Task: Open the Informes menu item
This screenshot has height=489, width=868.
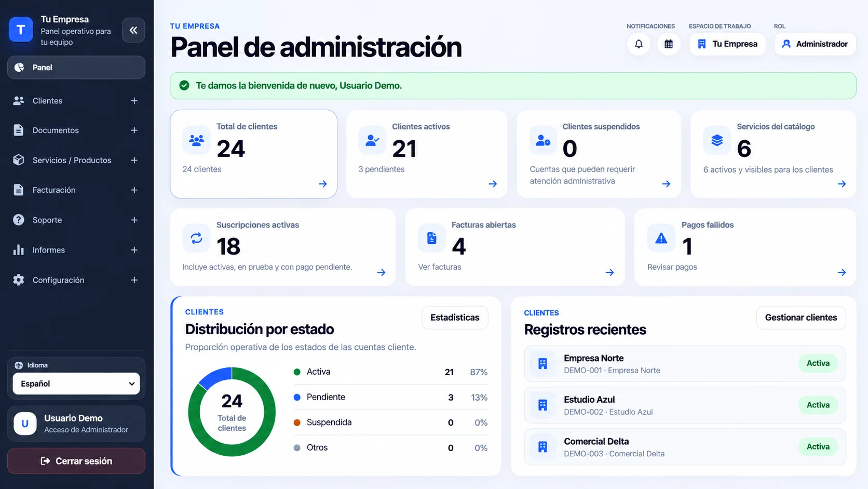Action: (x=76, y=250)
